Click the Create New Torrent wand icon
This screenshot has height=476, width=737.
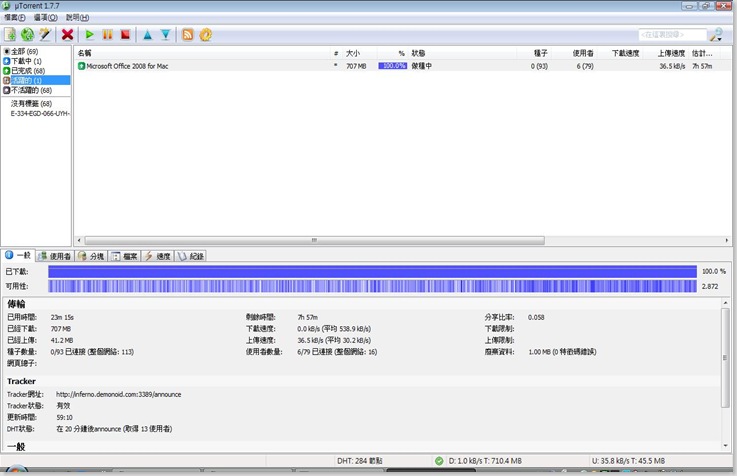45,34
